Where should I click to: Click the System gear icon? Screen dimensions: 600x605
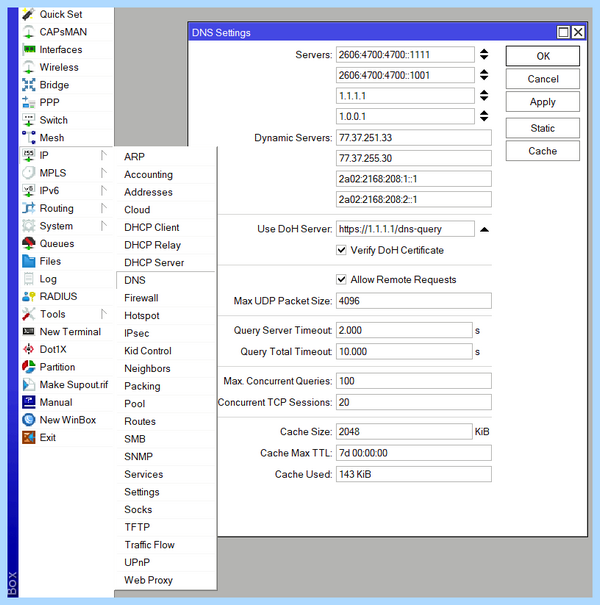(28, 226)
